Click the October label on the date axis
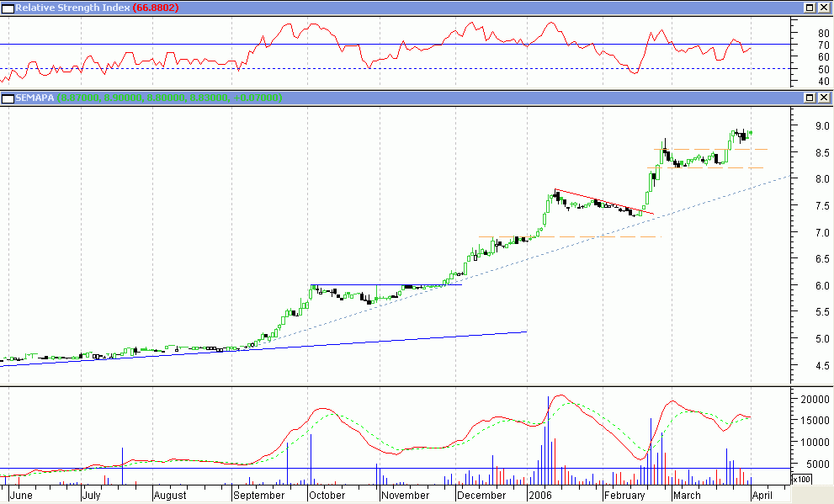The height and width of the screenshot is (504, 834). tap(327, 495)
